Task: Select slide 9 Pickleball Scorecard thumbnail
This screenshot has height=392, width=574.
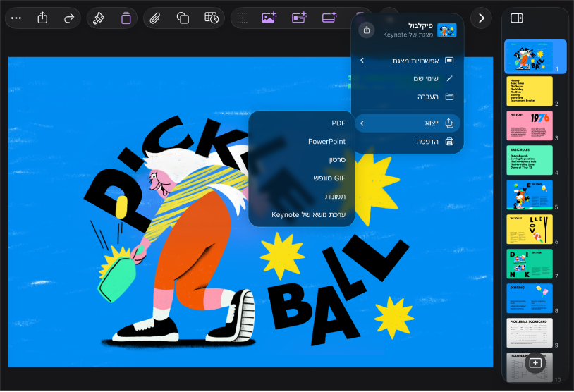Action: click(x=530, y=332)
